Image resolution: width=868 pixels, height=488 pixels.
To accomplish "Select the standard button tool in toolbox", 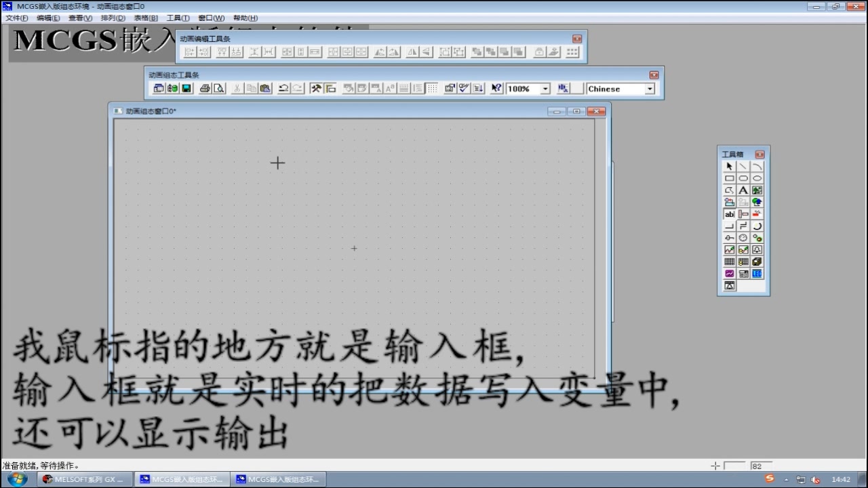I will pos(730,226).
